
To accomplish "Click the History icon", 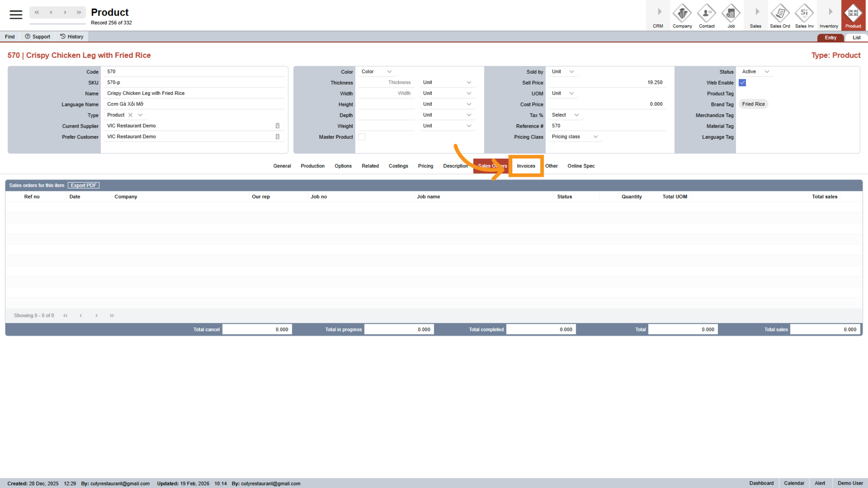I will point(71,36).
